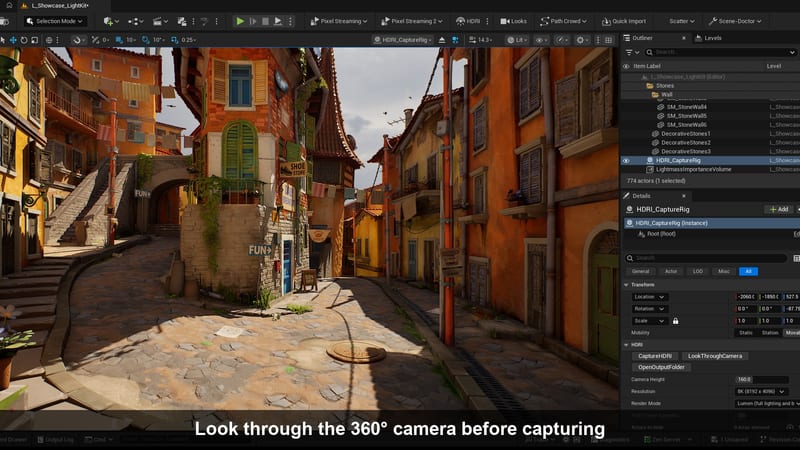Open the Blueprints dropdown icon
The width and height of the screenshot is (800, 450).
click(x=136, y=21)
